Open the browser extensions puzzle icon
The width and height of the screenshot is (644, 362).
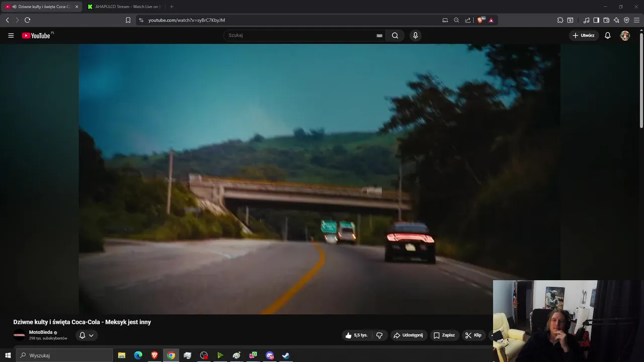pyautogui.click(x=560, y=20)
